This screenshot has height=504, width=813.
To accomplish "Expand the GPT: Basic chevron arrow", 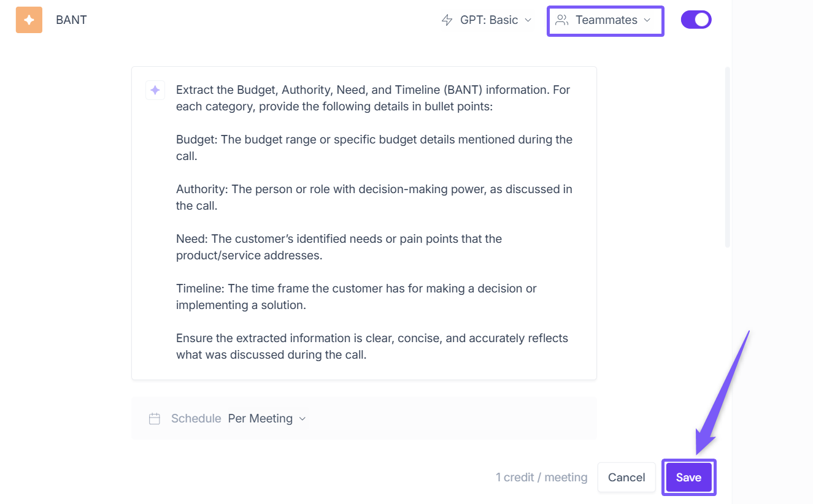I will [x=528, y=20].
